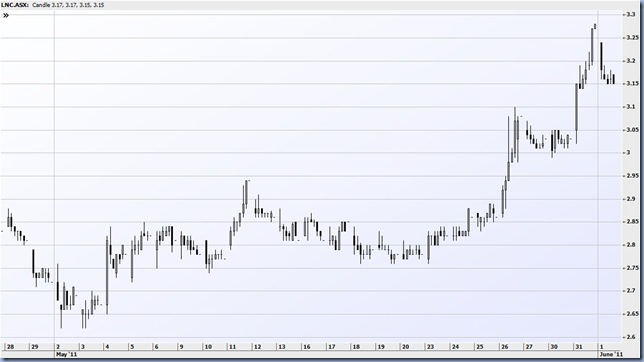Click date label 13 on time axis

(x=281, y=347)
